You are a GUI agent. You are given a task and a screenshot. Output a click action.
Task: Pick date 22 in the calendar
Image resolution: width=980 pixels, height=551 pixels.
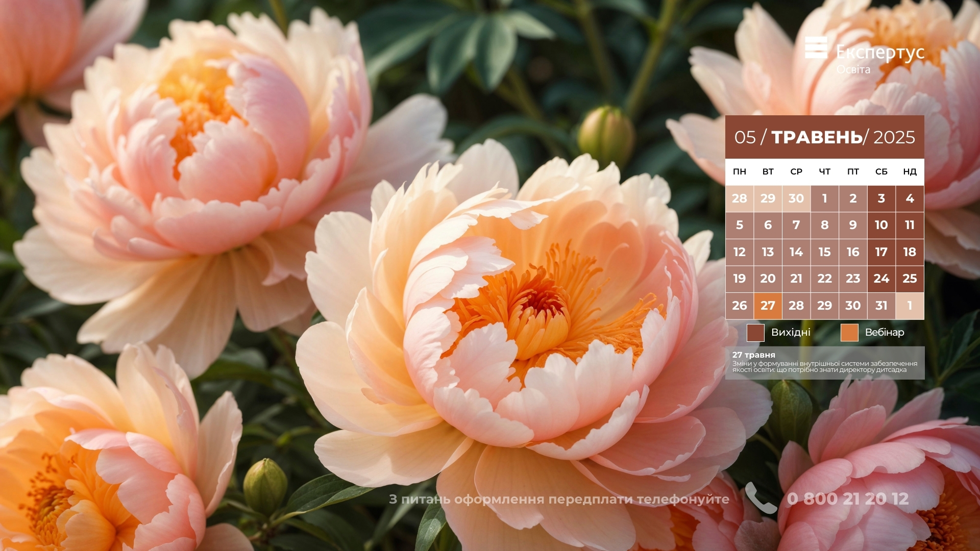tap(825, 279)
